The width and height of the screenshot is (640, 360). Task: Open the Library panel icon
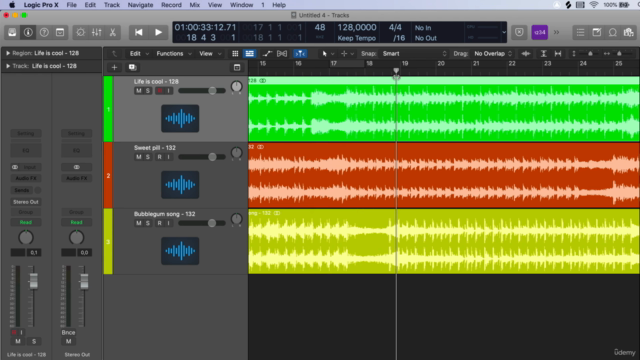click(x=12, y=32)
